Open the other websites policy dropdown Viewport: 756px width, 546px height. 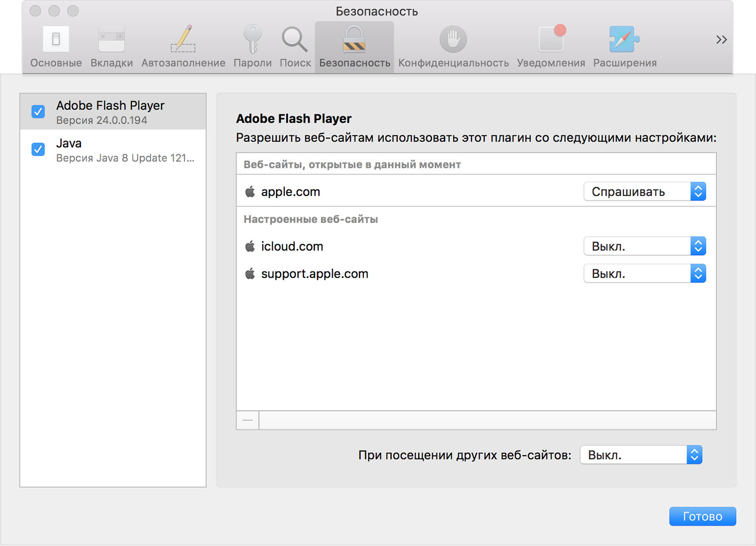coord(641,455)
